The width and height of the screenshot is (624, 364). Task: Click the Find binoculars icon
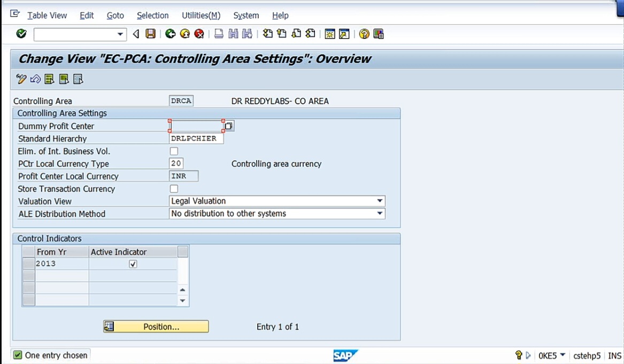point(233,34)
